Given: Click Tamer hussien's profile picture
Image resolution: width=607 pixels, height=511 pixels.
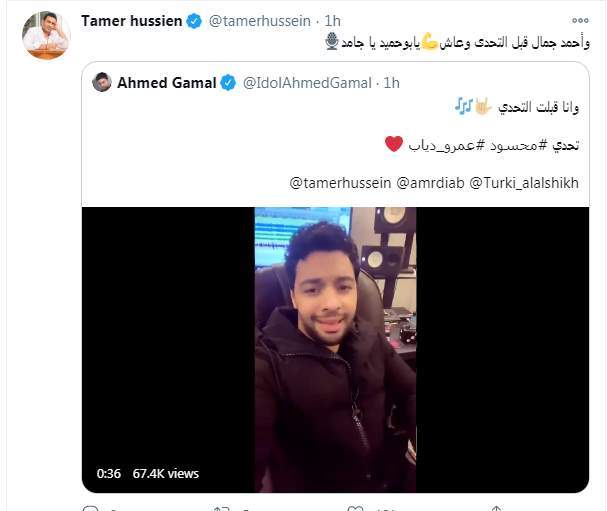Looking at the screenshot, I should point(46,35).
